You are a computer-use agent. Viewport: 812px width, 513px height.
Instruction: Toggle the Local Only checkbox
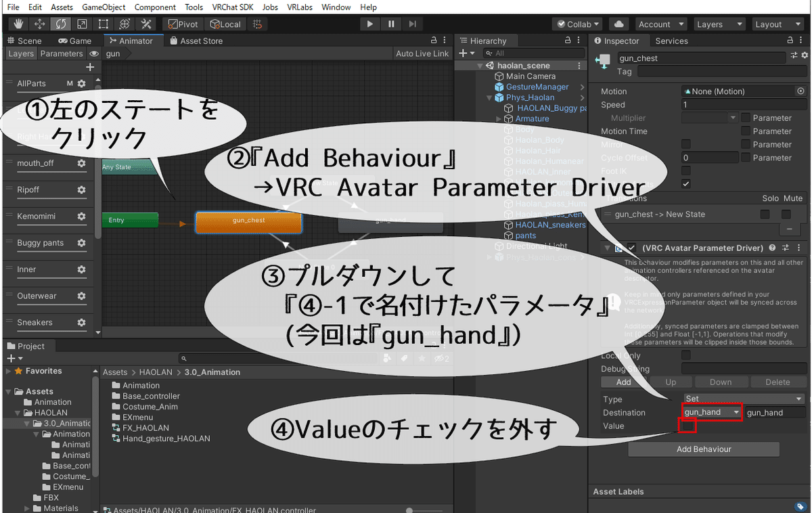click(686, 355)
